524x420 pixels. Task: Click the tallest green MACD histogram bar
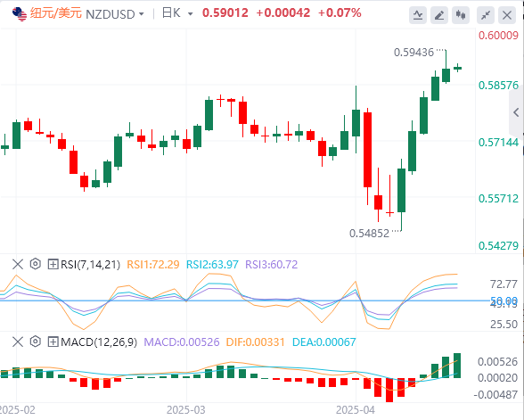coord(457,366)
